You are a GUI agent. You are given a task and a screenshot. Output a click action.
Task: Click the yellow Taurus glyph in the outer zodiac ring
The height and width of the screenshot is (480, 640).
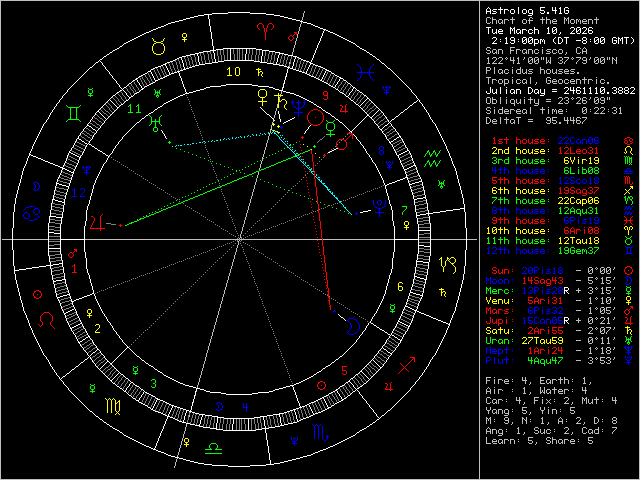158,46
